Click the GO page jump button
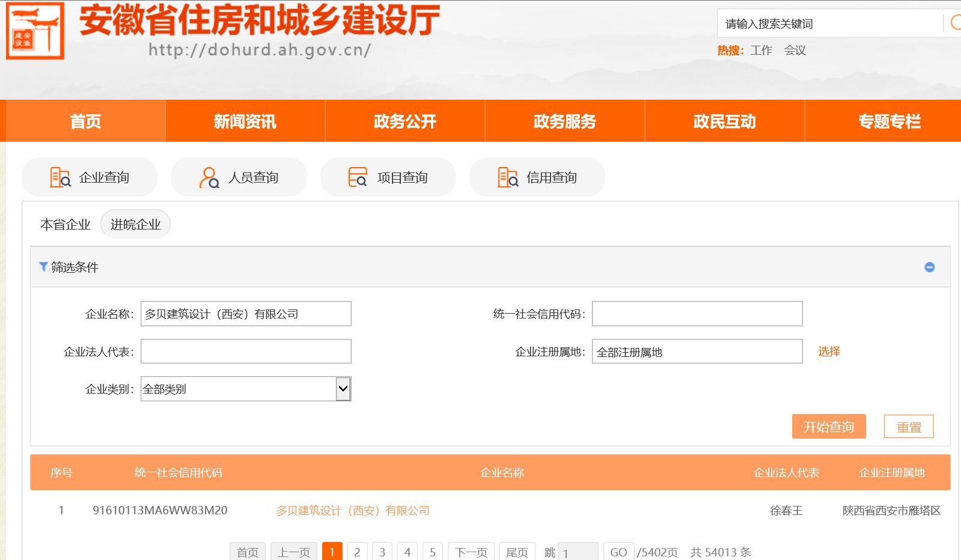Screen dimensions: 961x560 point(618,552)
